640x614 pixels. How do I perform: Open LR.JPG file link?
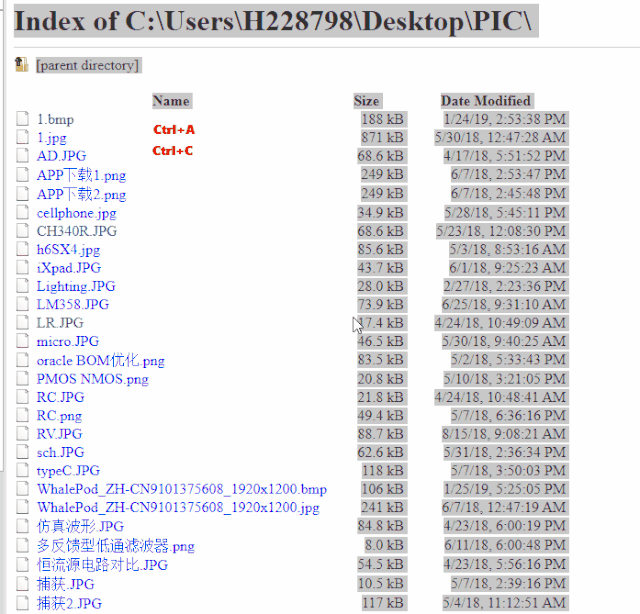pyautogui.click(x=60, y=323)
